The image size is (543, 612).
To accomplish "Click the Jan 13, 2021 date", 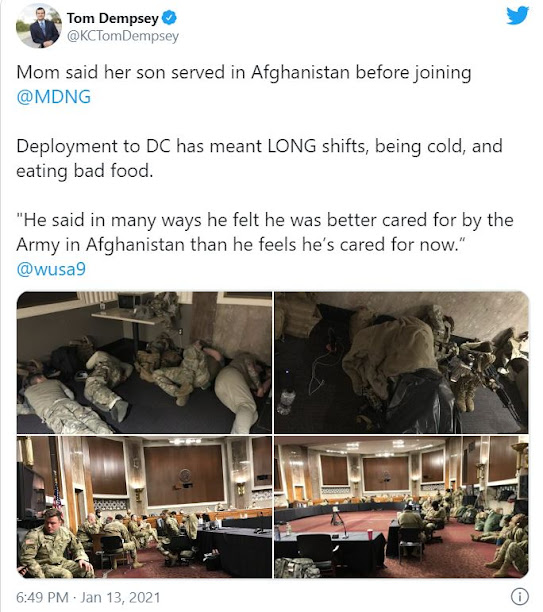I will click(120, 598).
